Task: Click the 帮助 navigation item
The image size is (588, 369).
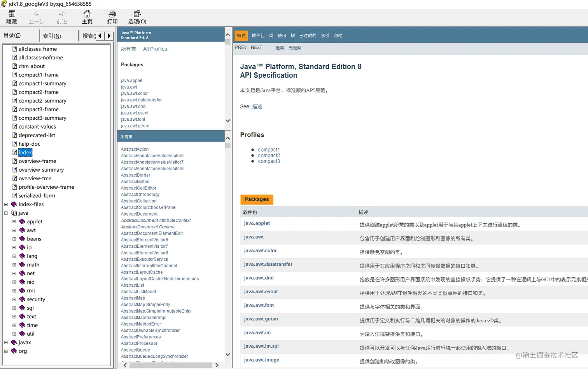Action: click(338, 35)
